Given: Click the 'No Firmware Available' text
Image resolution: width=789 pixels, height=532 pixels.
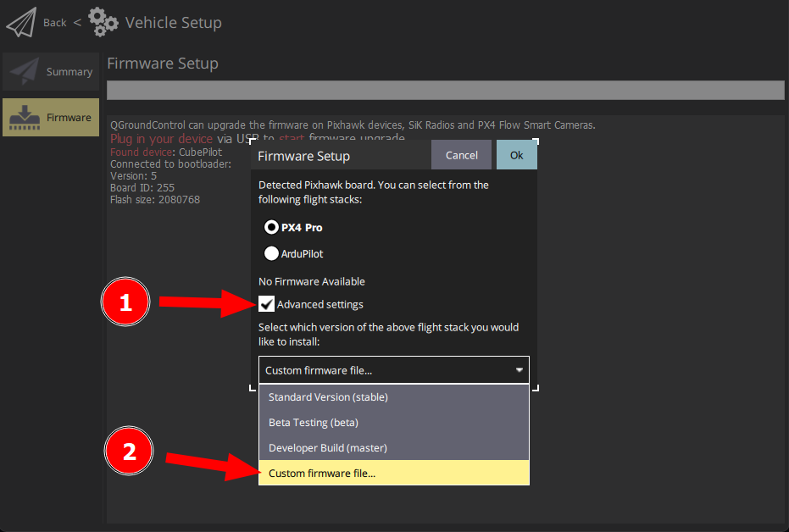Looking at the screenshot, I should point(312,281).
